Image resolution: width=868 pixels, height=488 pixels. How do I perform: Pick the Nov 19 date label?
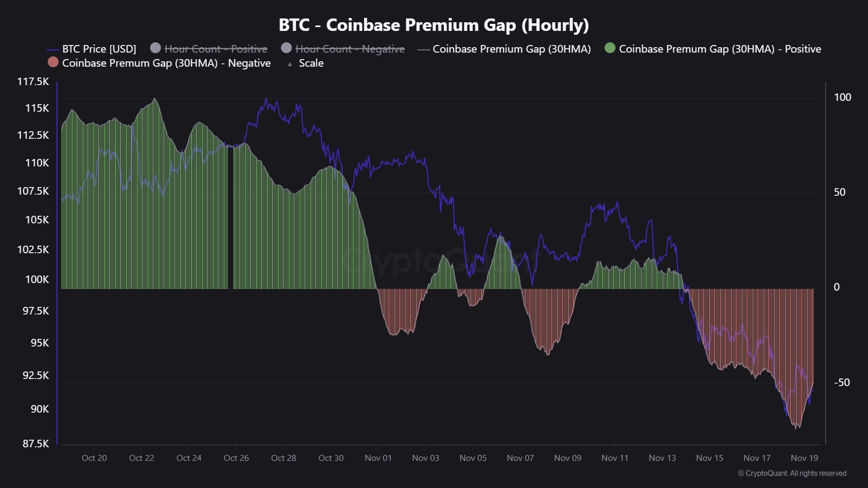(x=804, y=458)
